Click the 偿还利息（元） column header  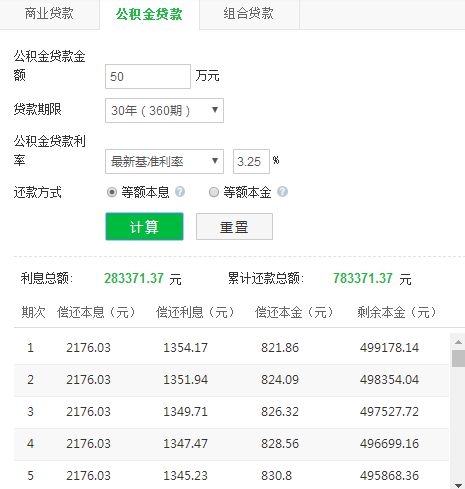[x=195, y=312]
